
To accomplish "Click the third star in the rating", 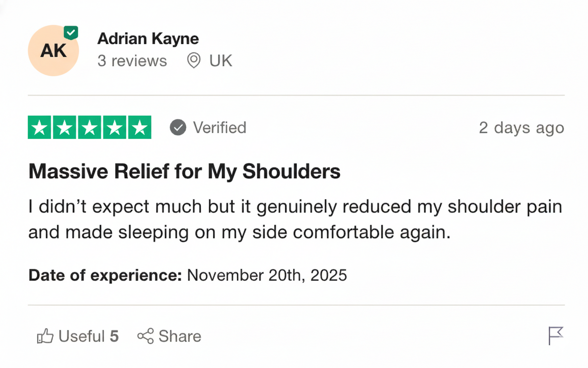I will [90, 128].
